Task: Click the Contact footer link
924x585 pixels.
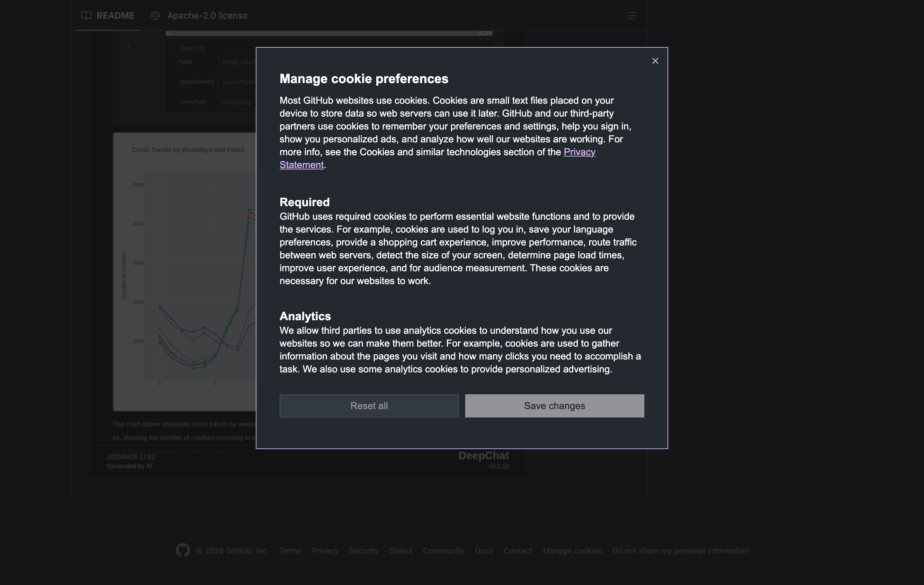Action: coord(518,551)
